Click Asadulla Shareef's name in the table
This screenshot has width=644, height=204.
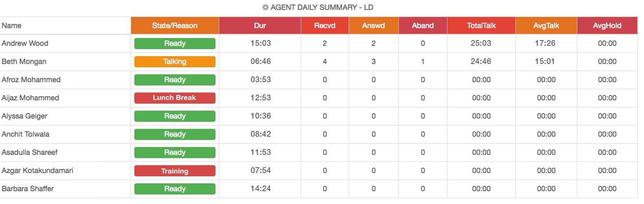(30, 152)
